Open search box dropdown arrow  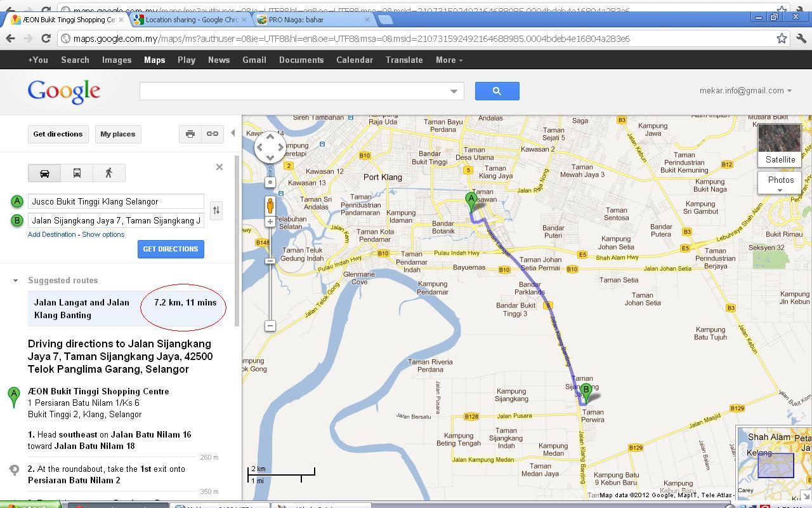click(x=454, y=91)
